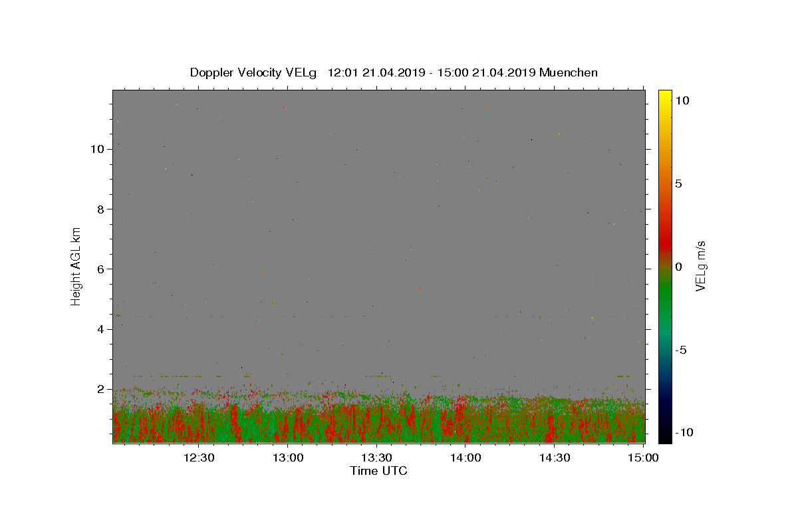
Task: Click the 'VELg m/s' colorbar label
Action: click(x=700, y=266)
